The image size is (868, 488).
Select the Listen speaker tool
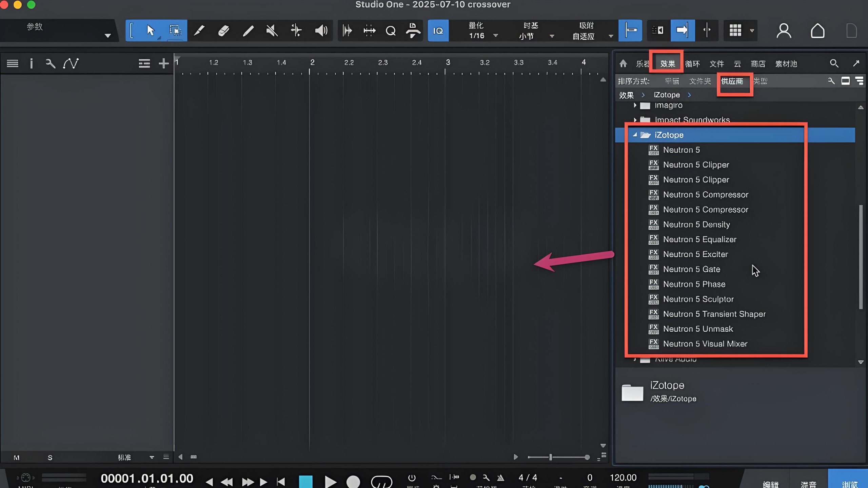click(321, 31)
